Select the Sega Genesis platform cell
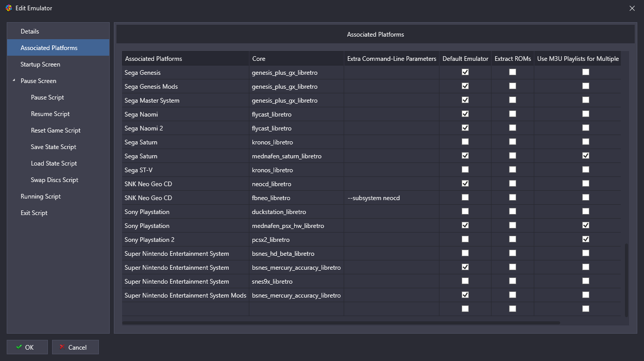644x361 pixels. point(185,72)
